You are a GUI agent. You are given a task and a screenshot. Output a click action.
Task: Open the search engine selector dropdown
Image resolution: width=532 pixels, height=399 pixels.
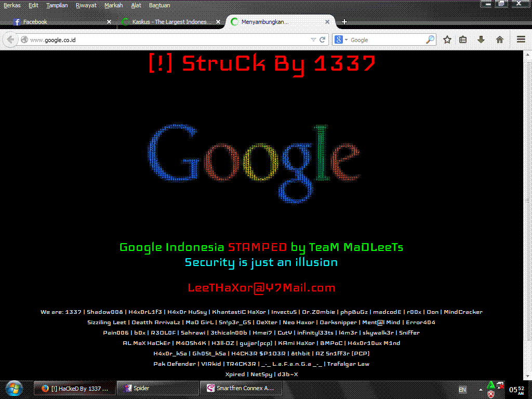click(341, 39)
